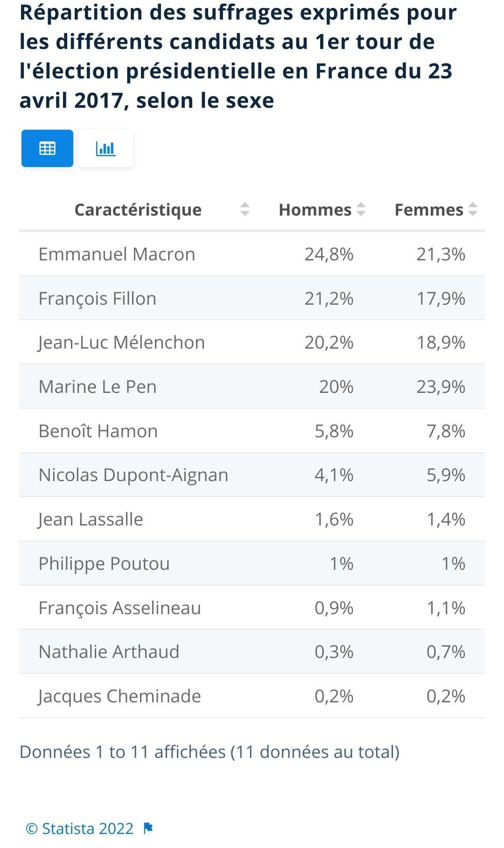Select the Jean-Luc Mélenchon row
This screenshot has height=848, width=504.
[252, 342]
